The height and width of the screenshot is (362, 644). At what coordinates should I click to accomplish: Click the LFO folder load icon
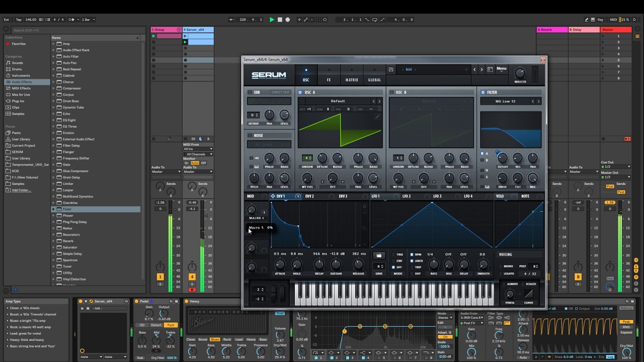coord(379,255)
